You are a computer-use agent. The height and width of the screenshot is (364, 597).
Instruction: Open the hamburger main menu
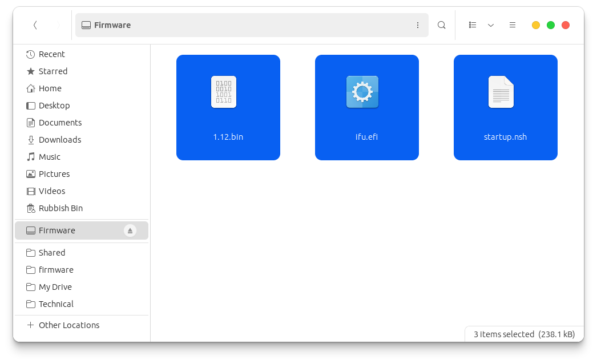tap(512, 25)
